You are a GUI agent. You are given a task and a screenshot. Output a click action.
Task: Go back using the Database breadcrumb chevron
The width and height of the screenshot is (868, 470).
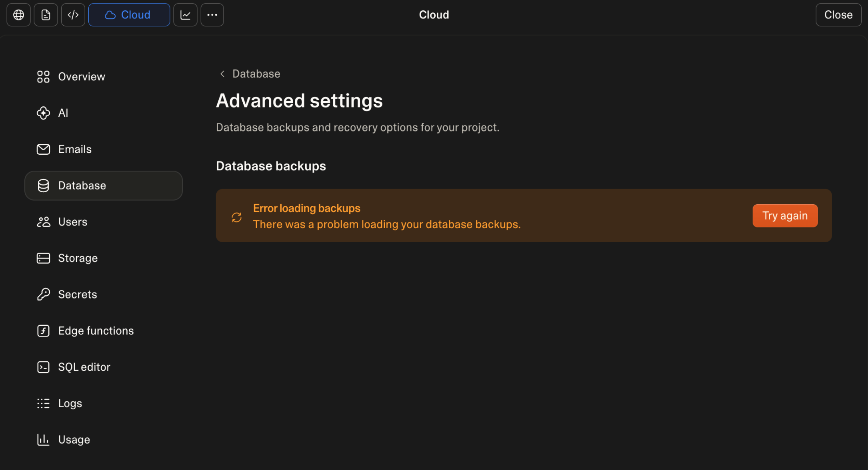click(222, 74)
